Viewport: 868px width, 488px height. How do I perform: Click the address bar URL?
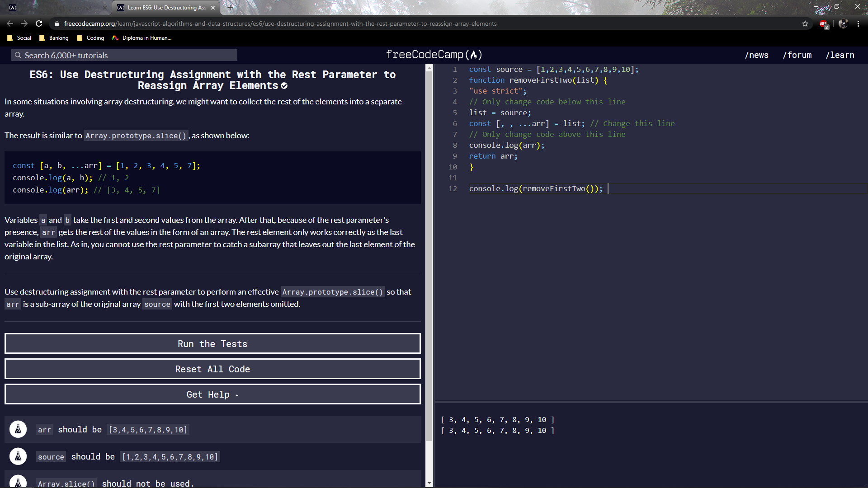tap(280, 23)
